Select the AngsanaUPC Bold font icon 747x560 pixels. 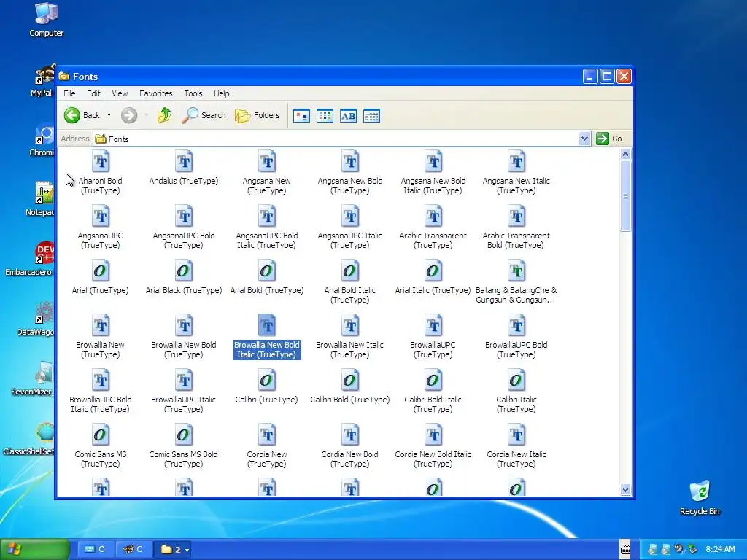point(184,216)
